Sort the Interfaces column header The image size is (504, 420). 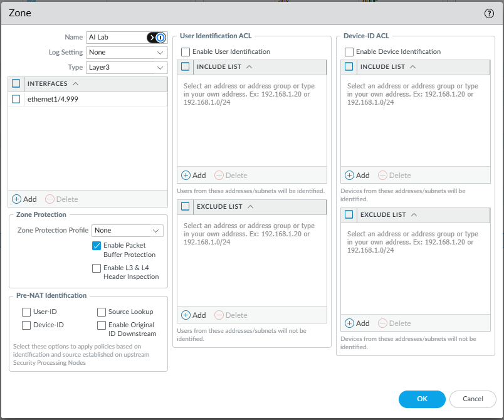pos(95,84)
